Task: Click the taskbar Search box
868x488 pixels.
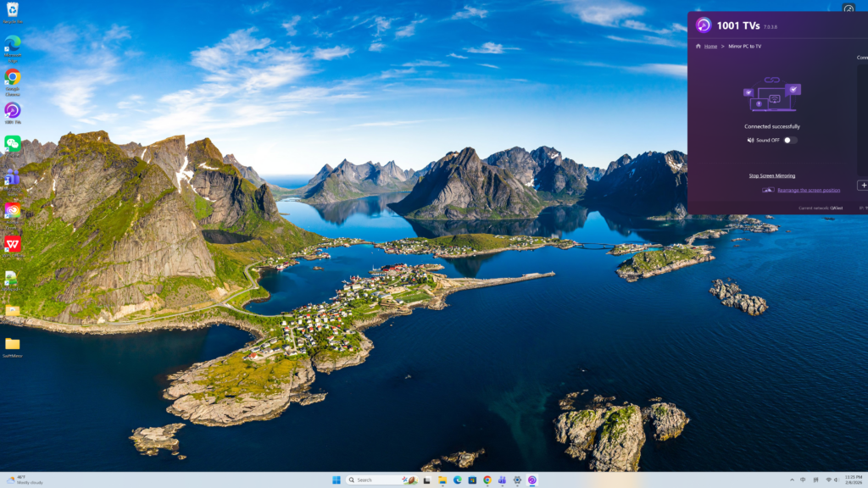Action: [373, 480]
